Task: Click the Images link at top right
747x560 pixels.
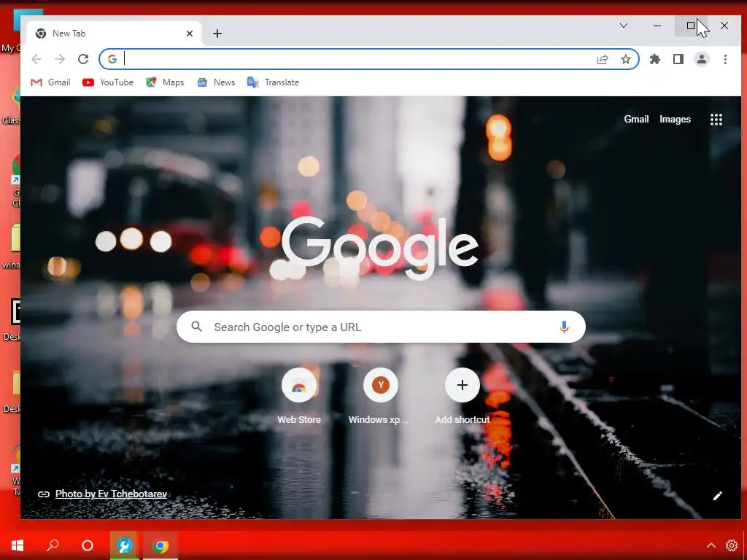Action: click(x=675, y=120)
